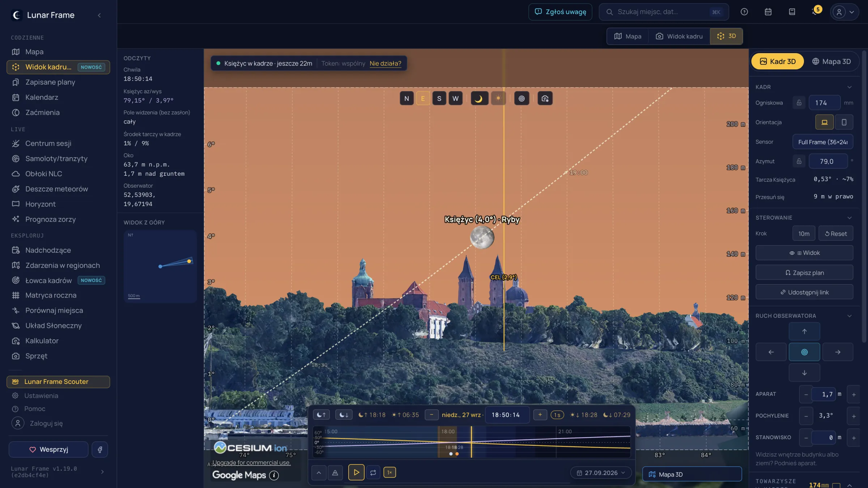Click the moon toggle above the 3D view
Image resolution: width=868 pixels, height=488 pixels.
tap(479, 98)
